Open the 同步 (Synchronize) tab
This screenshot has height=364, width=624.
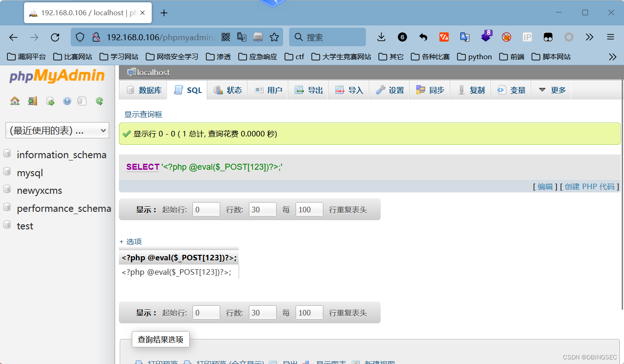pos(430,90)
